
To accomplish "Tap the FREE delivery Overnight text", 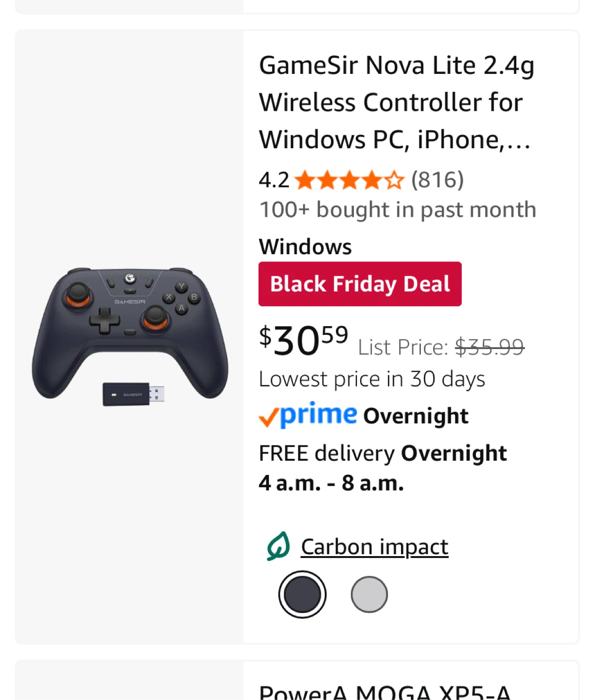I will click(x=383, y=453).
